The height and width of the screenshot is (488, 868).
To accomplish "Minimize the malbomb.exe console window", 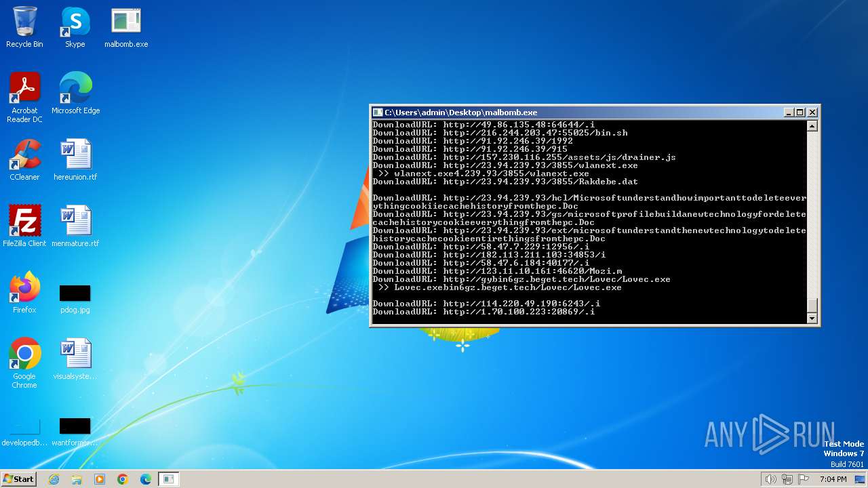I will [x=789, y=113].
